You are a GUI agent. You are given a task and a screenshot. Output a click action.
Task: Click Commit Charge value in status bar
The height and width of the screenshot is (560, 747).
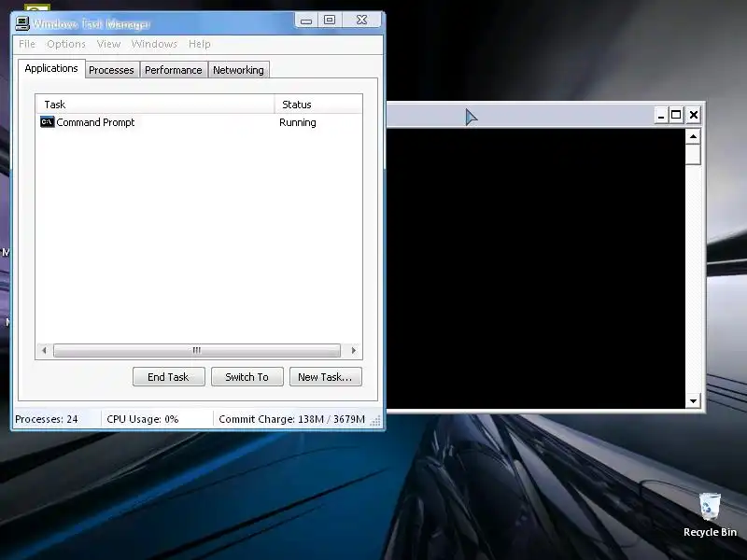coord(291,419)
